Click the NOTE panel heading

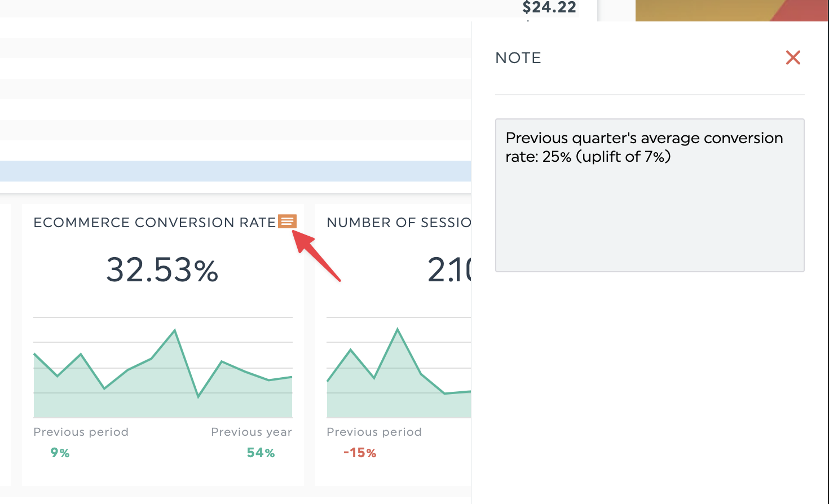518,58
